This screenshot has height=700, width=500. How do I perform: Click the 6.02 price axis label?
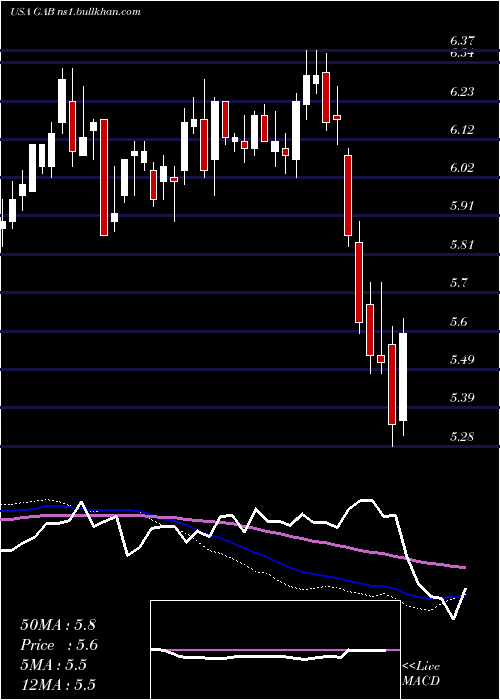click(462, 168)
